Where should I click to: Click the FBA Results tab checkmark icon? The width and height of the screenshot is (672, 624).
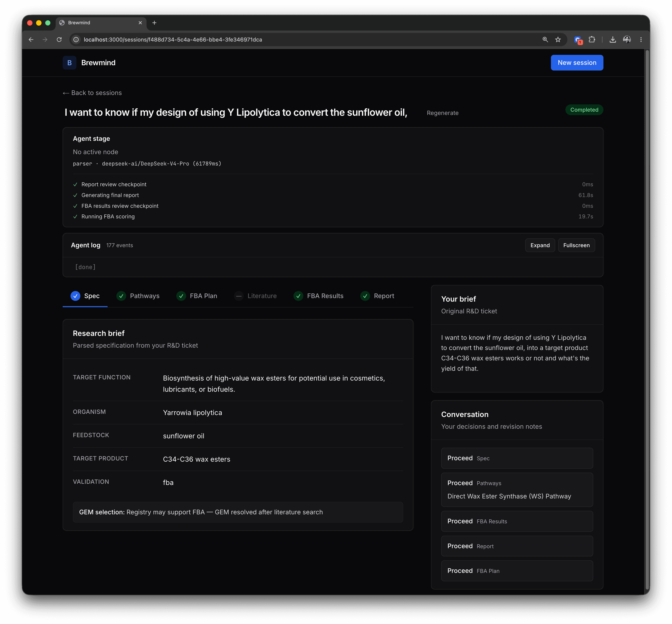click(x=299, y=296)
